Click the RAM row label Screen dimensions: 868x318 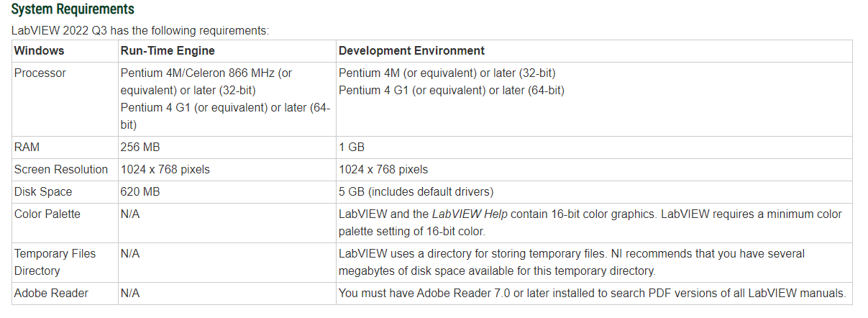pyautogui.click(x=27, y=147)
